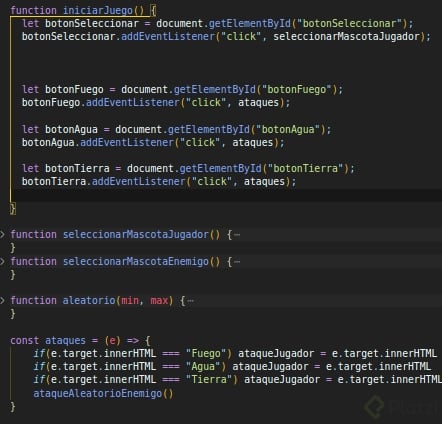Click the (e) arrow function parameter
Viewport: 442px width, 424px height.
112,340
